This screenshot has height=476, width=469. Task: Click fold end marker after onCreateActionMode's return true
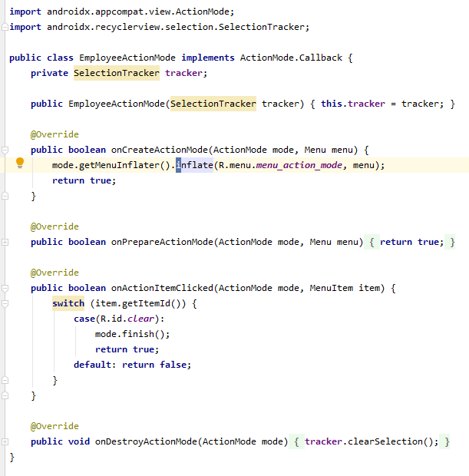(x=5, y=196)
